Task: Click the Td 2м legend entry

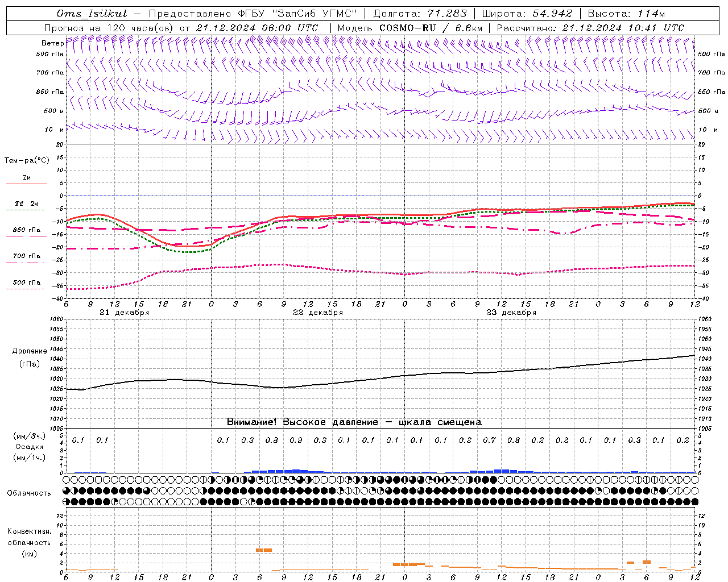Action: point(26,203)
